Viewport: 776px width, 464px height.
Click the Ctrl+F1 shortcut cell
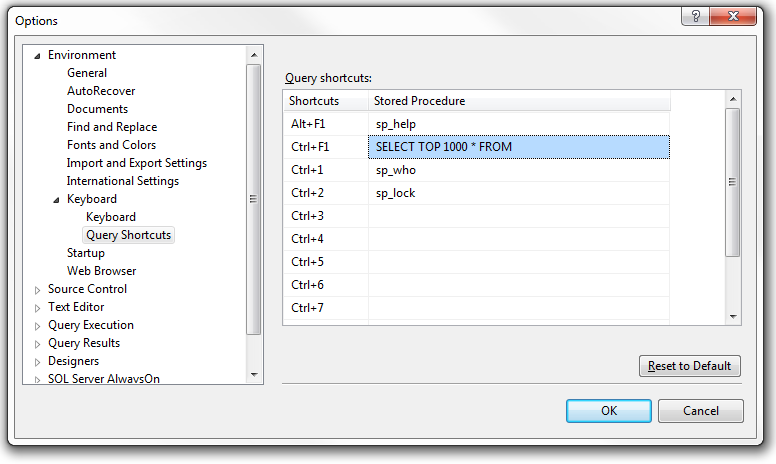pos(326,147)
